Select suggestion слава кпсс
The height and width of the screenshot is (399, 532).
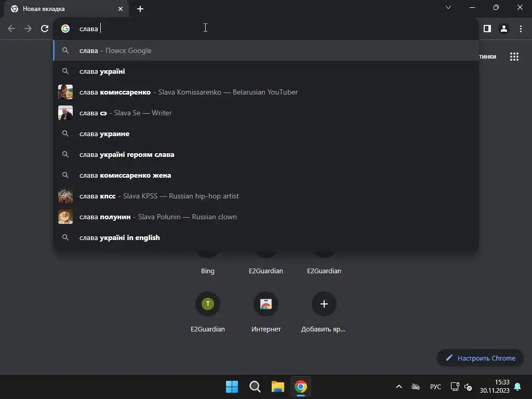[266, 196]
